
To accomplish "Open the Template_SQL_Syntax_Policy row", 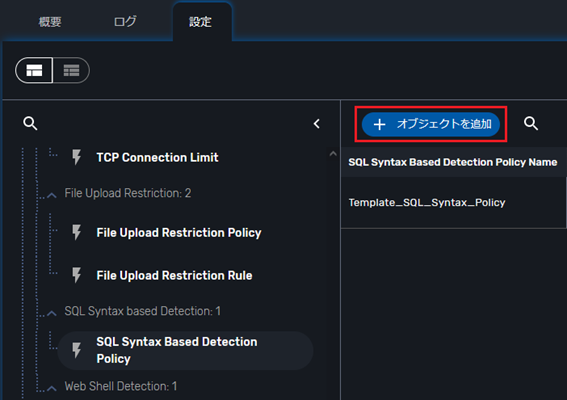I will click(x=453, y=203).
